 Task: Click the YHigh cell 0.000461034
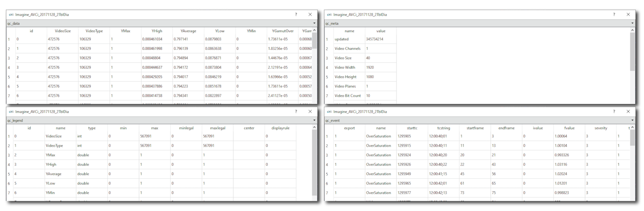click(x=157, y=39)
